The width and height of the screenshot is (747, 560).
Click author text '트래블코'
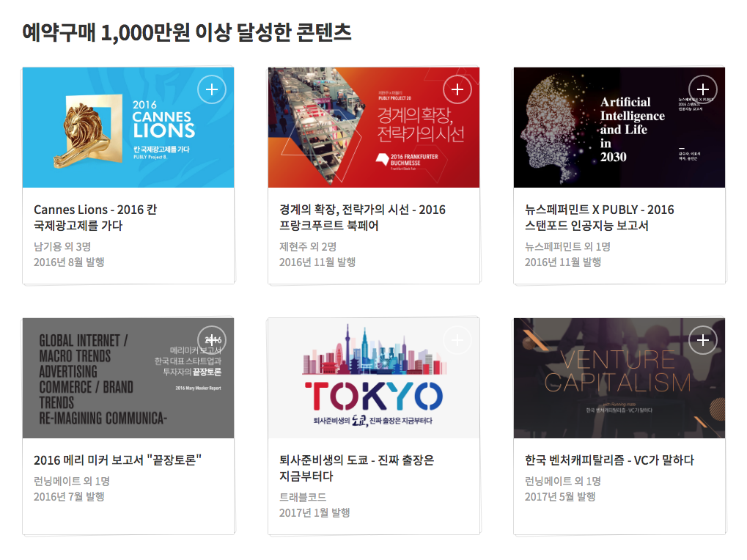tap(303, 497)
